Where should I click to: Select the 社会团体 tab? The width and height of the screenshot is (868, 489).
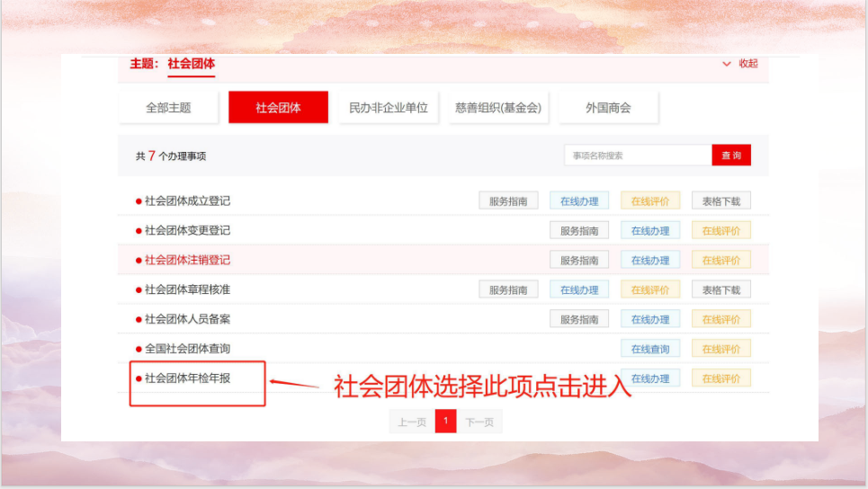[x=278, y=108]
